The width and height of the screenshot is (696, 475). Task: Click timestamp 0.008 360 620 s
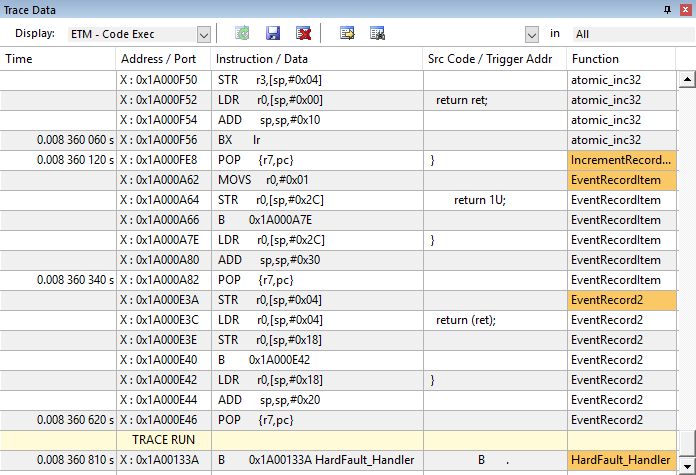coord(75,420)
